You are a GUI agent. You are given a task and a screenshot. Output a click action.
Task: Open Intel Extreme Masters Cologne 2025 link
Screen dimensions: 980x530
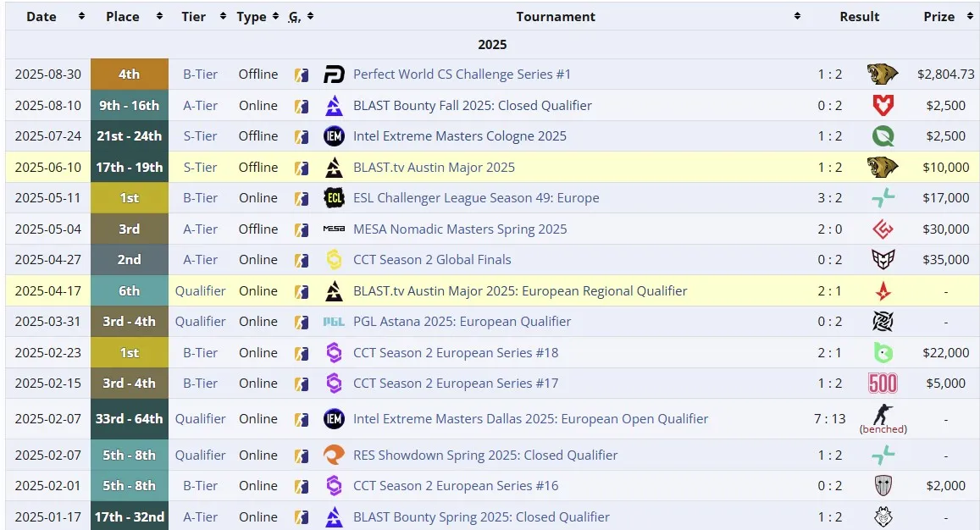(460, 136)
